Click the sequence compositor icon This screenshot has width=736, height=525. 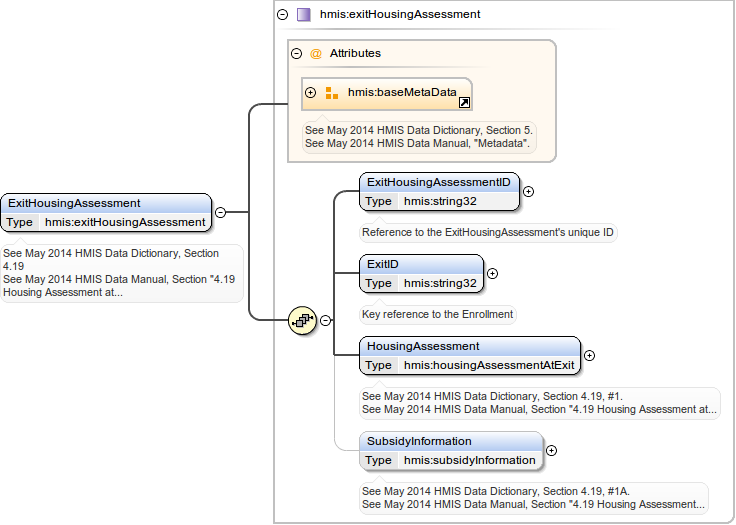click(302, 320)
